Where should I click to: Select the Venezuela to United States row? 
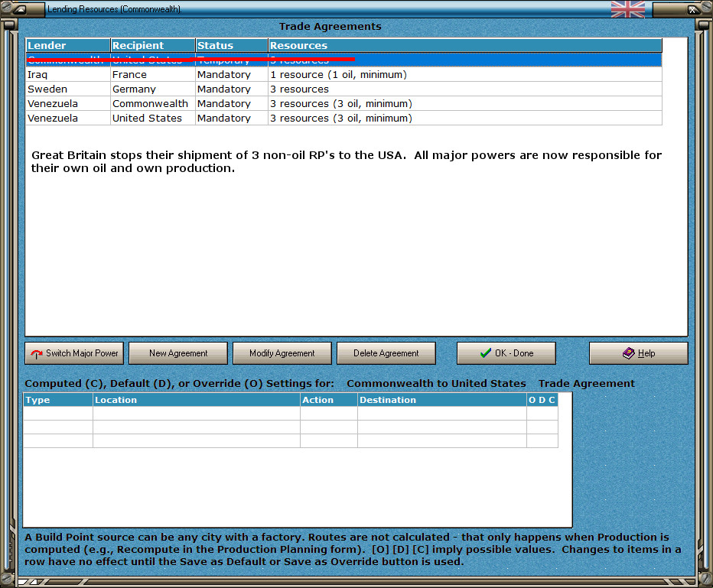343,119
